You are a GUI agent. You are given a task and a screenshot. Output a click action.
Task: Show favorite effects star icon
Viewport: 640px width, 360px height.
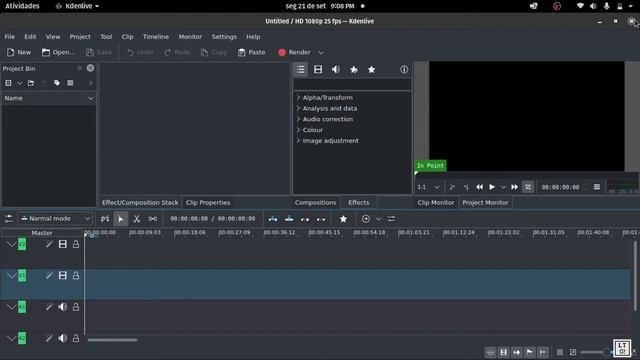click(371, 69)
